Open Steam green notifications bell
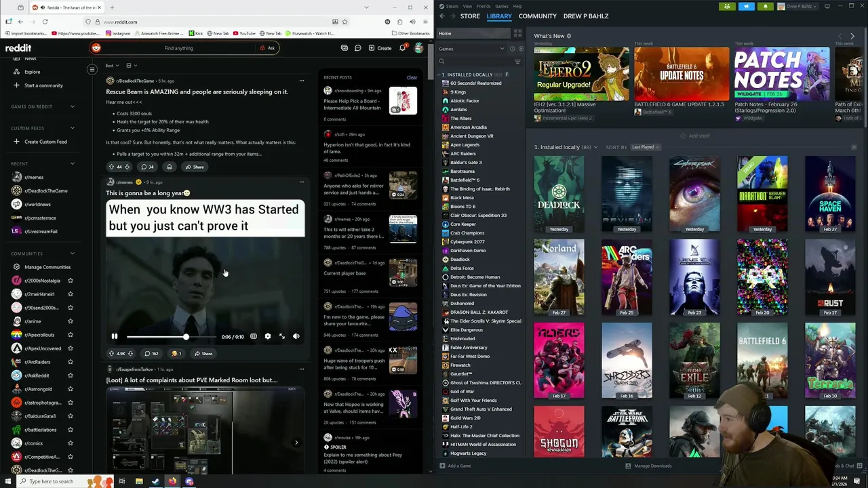868x488 pixels. tap(766, 6)
